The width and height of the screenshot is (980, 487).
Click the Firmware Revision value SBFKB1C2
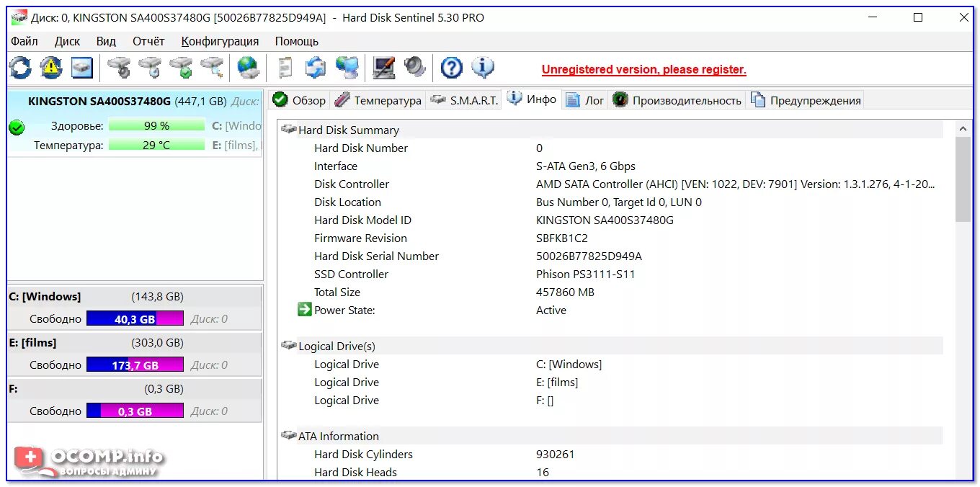[562, 238]
